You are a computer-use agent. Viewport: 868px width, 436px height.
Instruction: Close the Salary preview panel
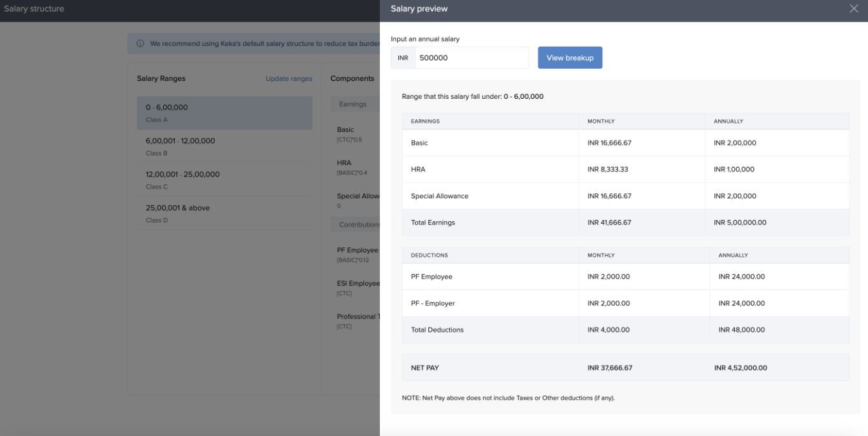point(854,9)
